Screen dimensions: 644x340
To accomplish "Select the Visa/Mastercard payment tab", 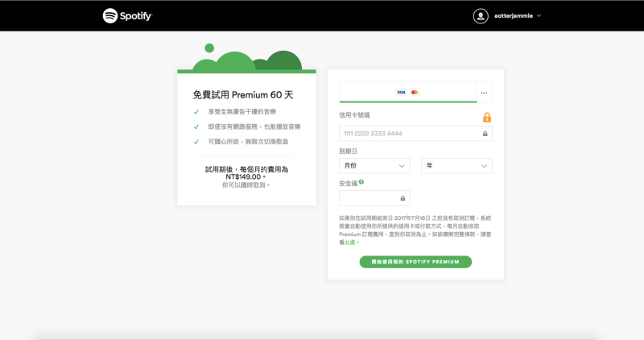I will click(x=408, y=92).
